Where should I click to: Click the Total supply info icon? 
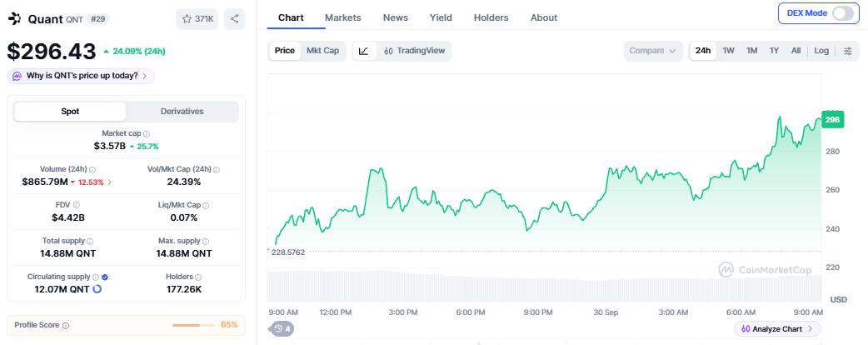[x=90, y=242]
